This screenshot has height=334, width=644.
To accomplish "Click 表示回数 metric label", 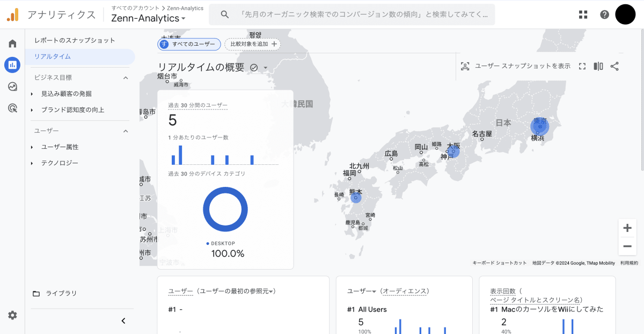I will point(503,291).
